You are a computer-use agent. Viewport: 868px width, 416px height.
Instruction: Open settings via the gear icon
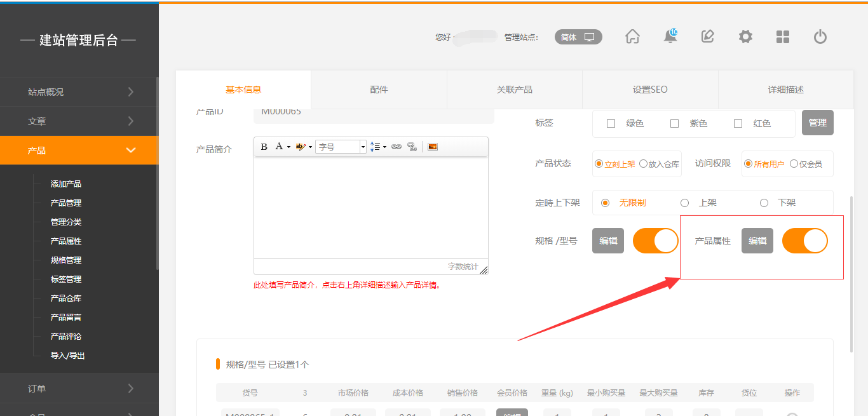(745, 37)
